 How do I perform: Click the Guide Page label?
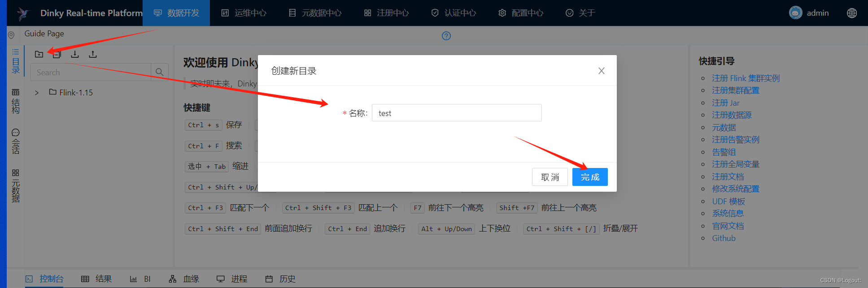(44, 34)
